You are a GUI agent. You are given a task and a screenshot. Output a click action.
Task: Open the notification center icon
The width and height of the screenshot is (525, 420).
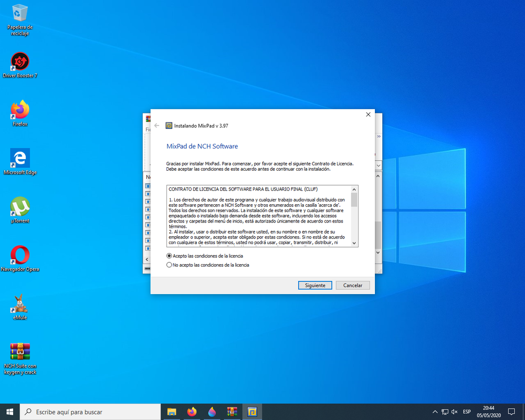tap(511, 412)
